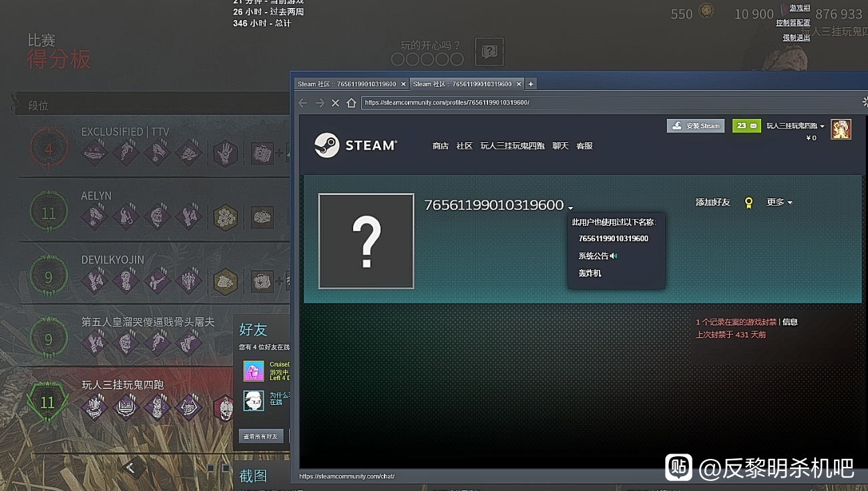The width and height of the screenshot is (868, 491).
Task: Click the question mark profile avatar
Action: pyautogui.click(x=367, y=241)
